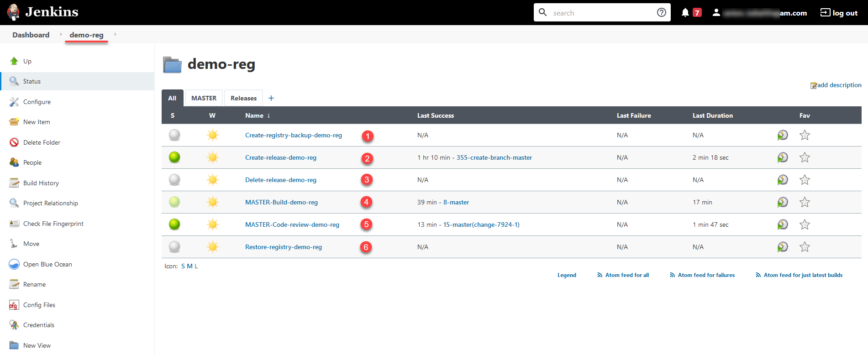Click Check File Fingerprint icon
The height and width of the screenshot is (355, 868).
[14, 224]
